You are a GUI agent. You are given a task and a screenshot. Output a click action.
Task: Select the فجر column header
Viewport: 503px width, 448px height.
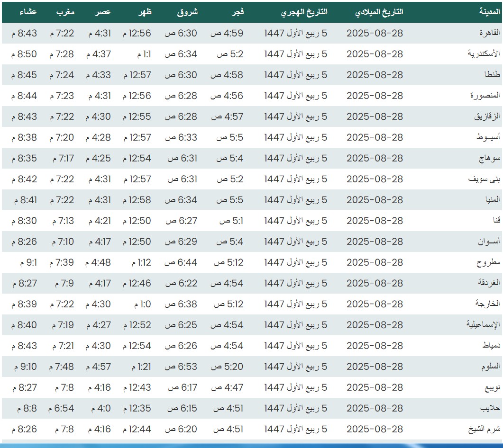click(x=237, y=12)
